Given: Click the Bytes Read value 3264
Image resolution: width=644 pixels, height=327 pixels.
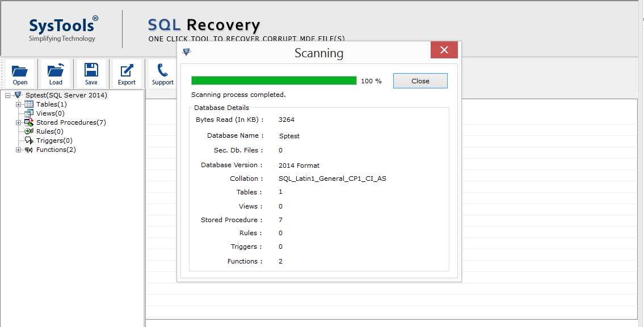Looking at the screenshot, I should click(287, 120).
